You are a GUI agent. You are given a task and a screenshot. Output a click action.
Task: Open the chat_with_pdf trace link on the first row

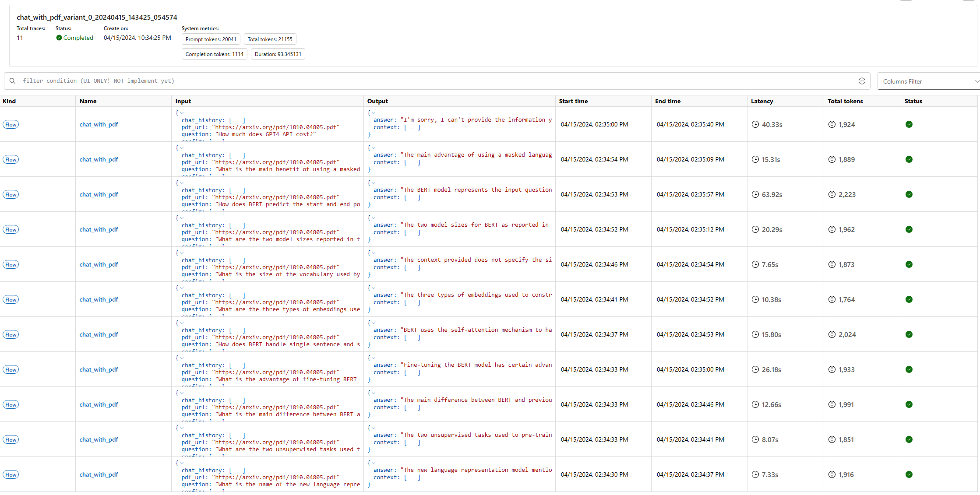click(x=98, y=124)
